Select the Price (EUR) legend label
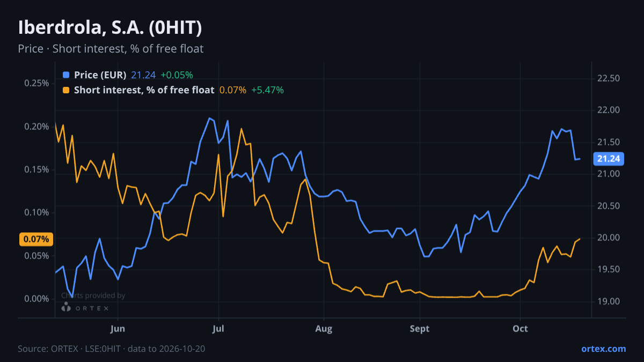 100,75
